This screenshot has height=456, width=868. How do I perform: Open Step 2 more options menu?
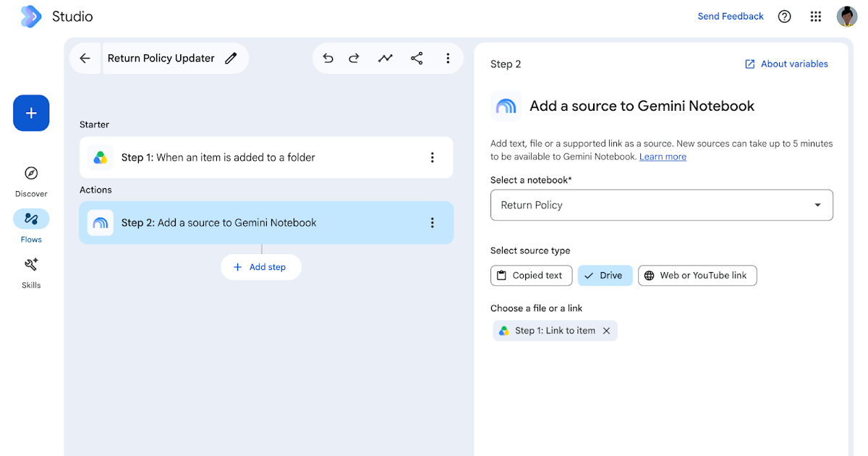tap(433, 223)
